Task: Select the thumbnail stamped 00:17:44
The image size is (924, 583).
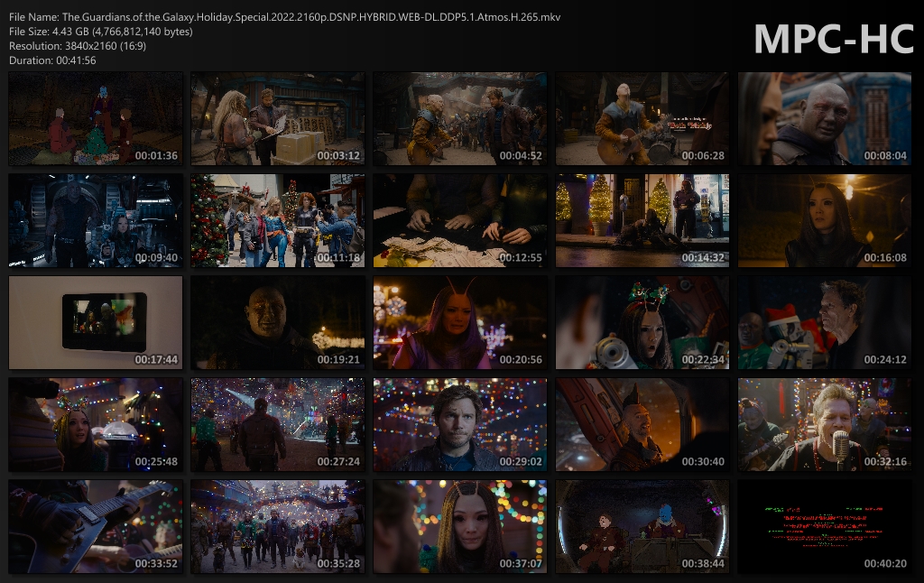Action: (x=96, y=322)
